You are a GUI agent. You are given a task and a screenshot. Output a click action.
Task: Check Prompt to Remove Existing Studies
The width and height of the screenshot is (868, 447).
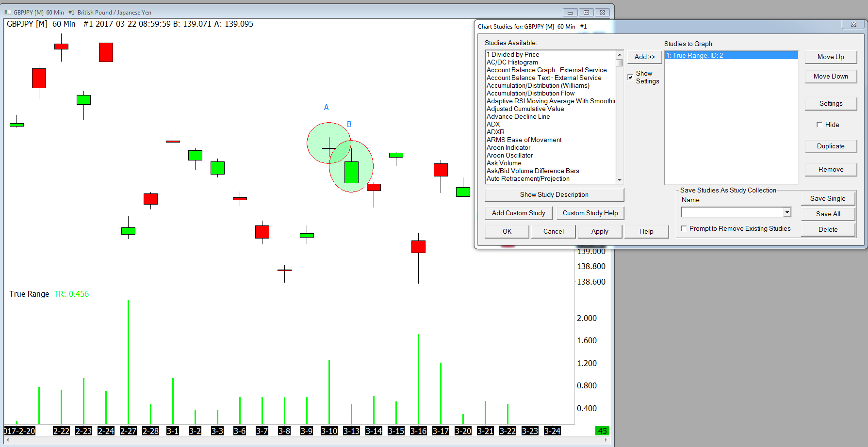[x=684, y=228]
